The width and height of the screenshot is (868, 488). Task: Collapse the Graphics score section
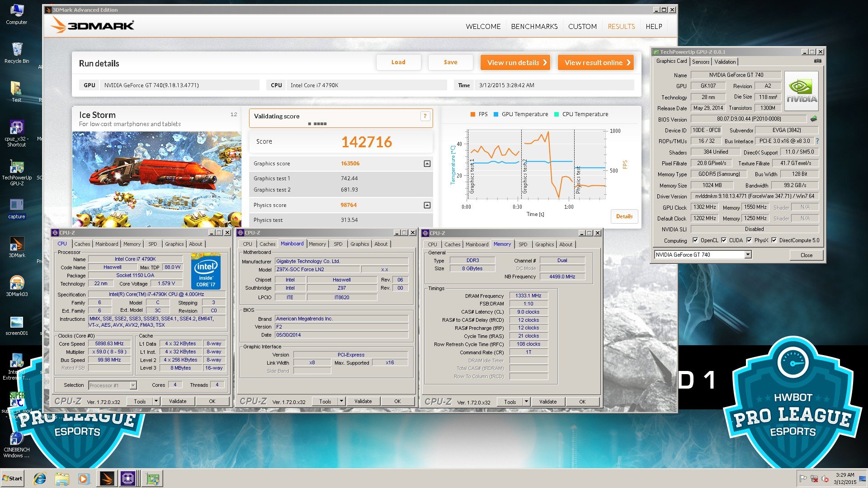(427, 164)
